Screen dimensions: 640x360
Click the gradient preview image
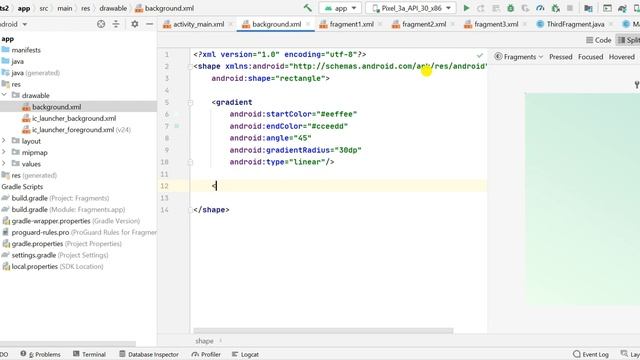582,199
